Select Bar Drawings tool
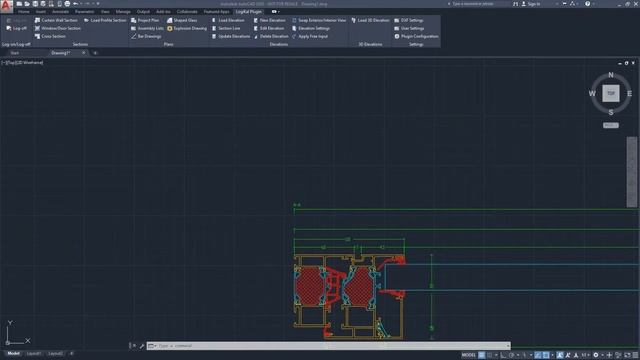640x360 pixels. coord(146,36)
